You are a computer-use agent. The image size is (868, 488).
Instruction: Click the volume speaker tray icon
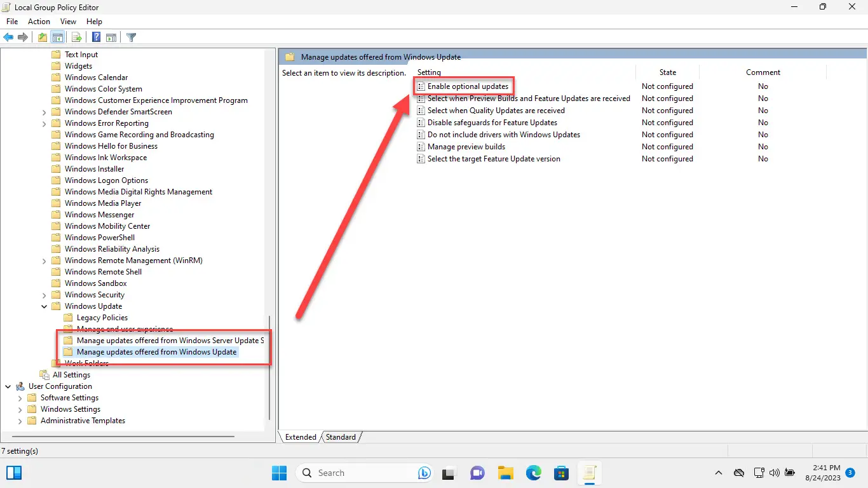coord(774,473)
